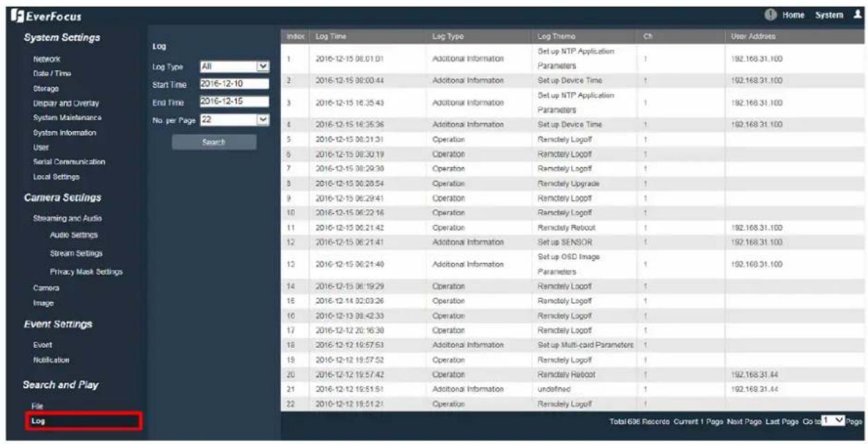The height and width of the screenshot is (444, 868).
Task: Click the Log Theme column header
Action: pyautogui.click(x=556, y=35)
